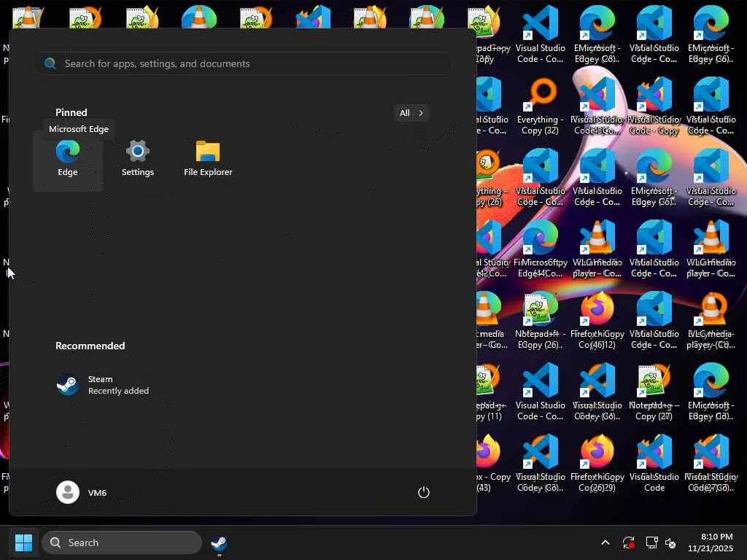Open Steam under Recommended
The height and width of the screenshot is (560, 747).
102,385
